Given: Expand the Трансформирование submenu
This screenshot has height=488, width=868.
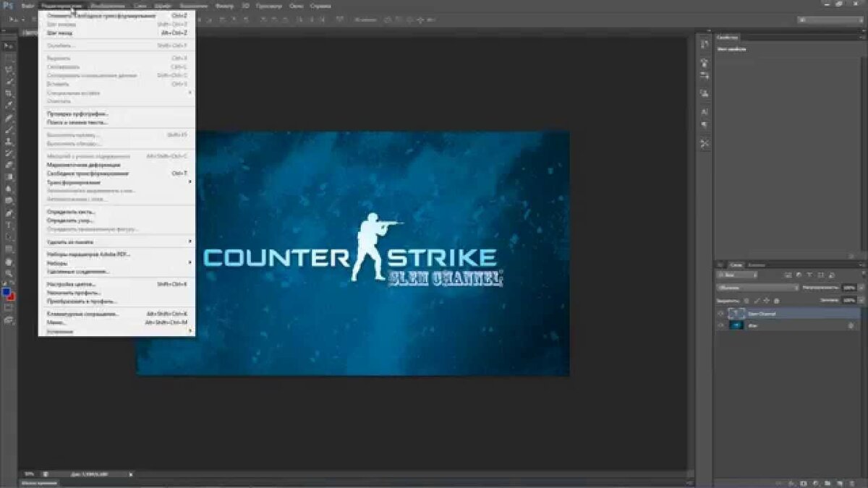Looking at the screenshot, I should [x=116, y=182].
